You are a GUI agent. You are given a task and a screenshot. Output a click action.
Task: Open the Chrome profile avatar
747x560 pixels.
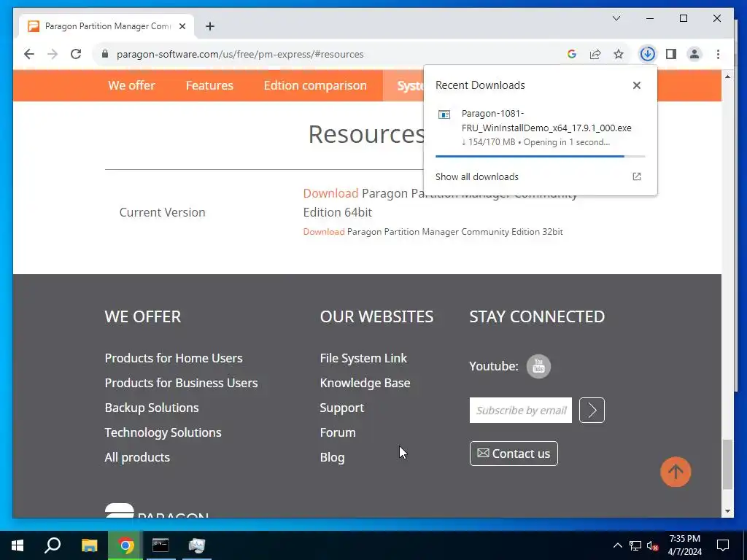pyautogui.click(x=694, y=54)
